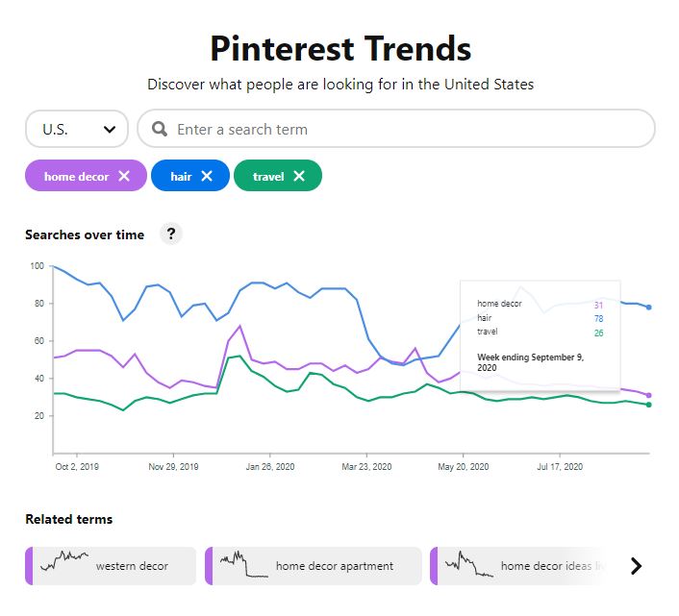The height and width of the screenshot is (616, 679).
Task: Open the home decor apartment related term
Action: coord(334,566)
